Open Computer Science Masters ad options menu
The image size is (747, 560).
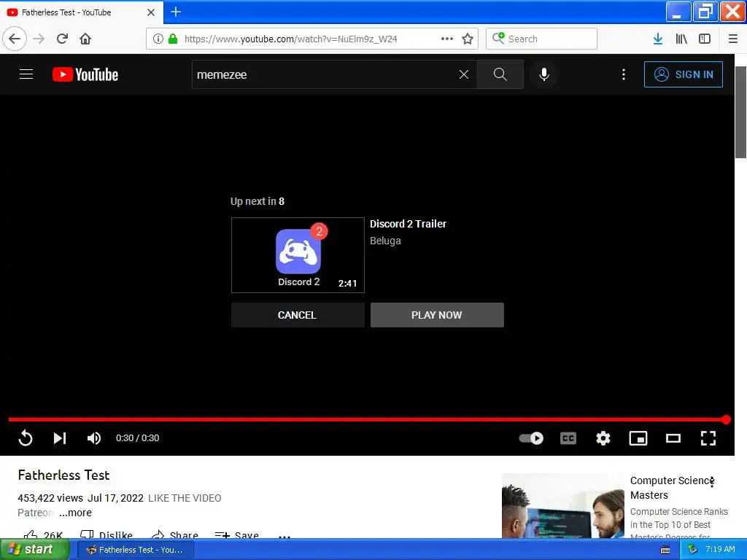pos(712,482)
